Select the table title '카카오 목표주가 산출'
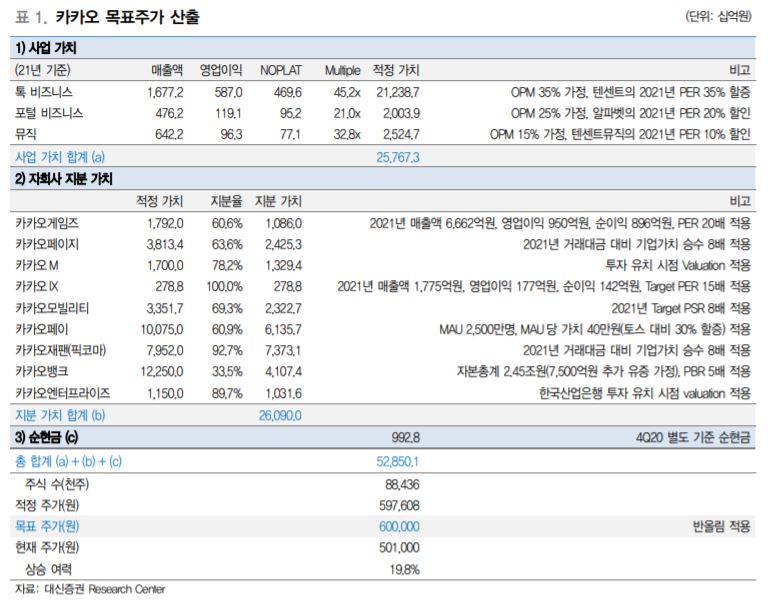 click(x=127, y=17)
